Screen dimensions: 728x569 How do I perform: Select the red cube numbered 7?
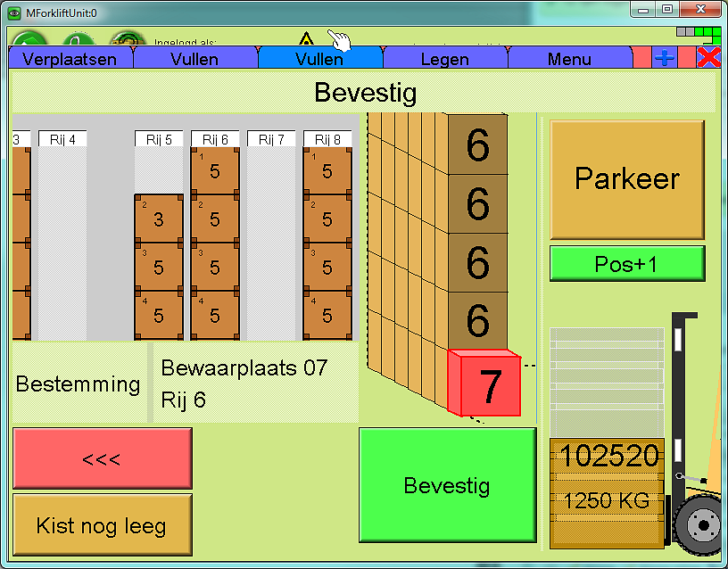(x=483, y=384)
